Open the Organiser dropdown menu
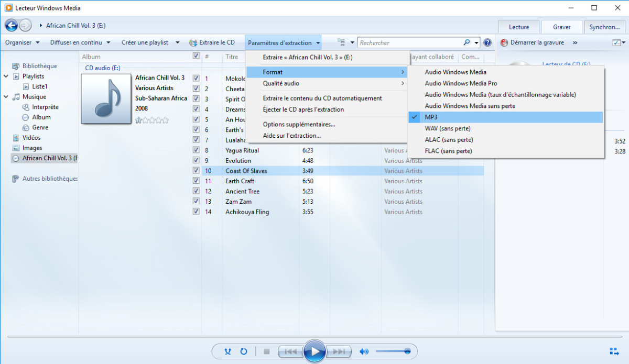The image size is (629, 364). [23, 42]
